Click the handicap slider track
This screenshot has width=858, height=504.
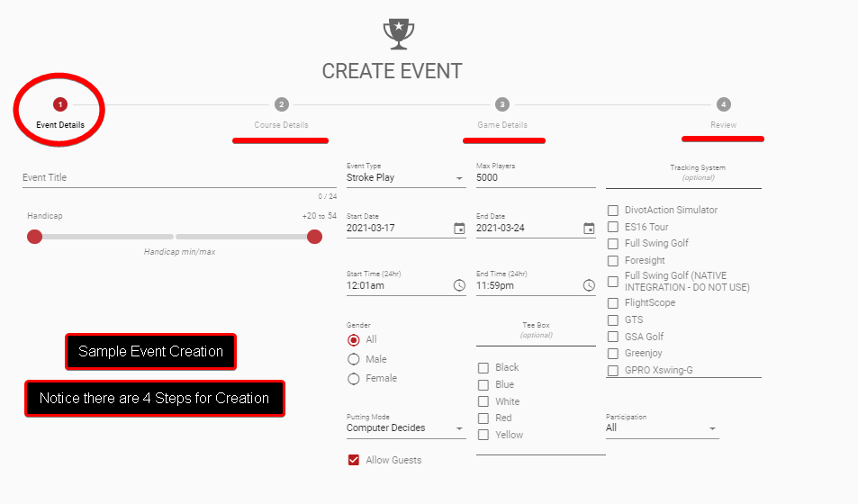click(x=175, y=237)
